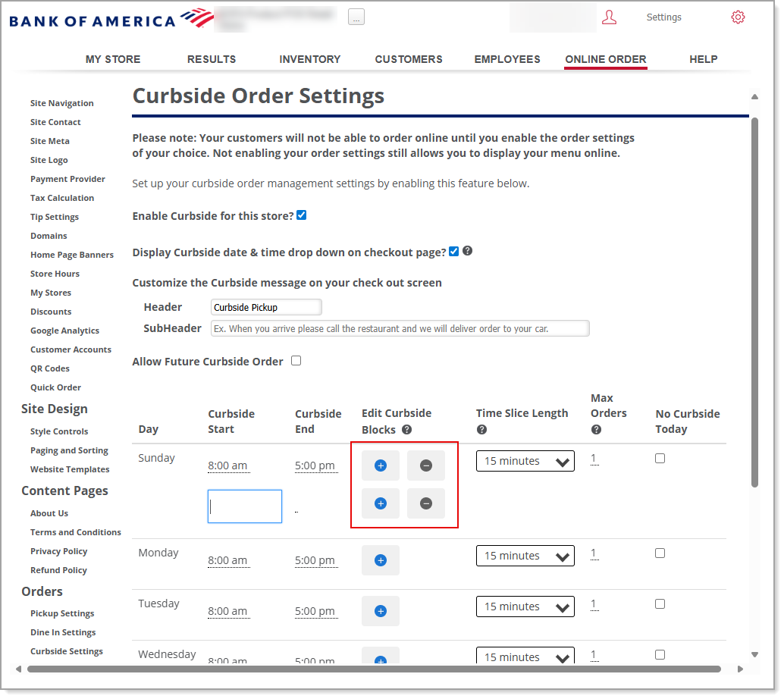Screen dimensions: 784x699
Task: Open Monday's time slice length dropdown
Action: coord(525,556)
